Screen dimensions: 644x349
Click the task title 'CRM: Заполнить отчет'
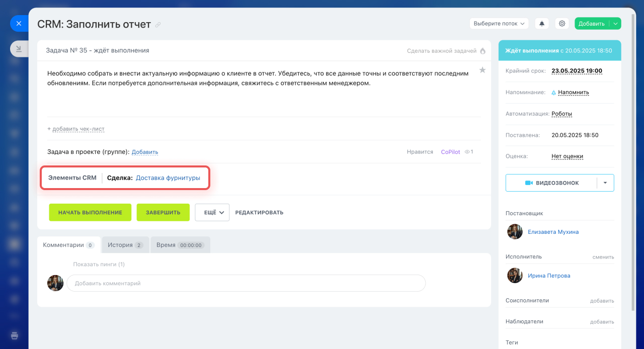coord(94,24)
